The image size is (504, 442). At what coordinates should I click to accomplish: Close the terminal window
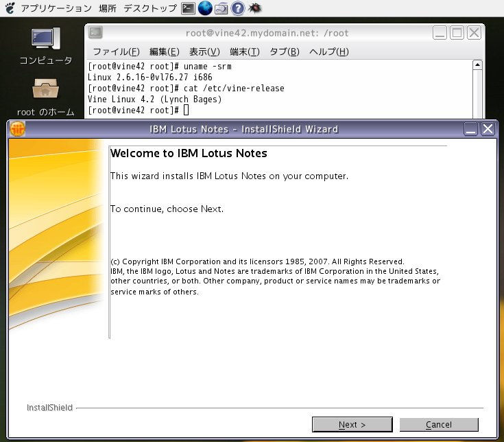(x=474, y=32)
